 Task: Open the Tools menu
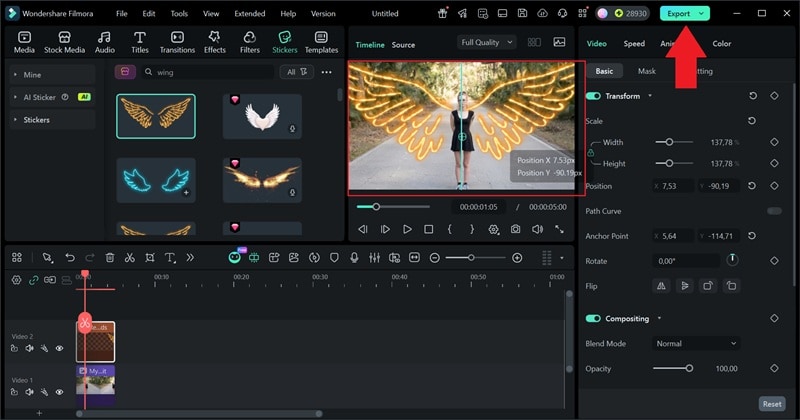coord(178,14)
